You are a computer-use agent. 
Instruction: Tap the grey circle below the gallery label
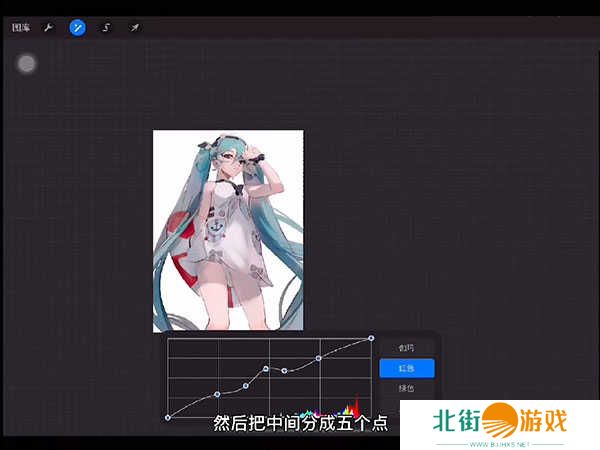[27, 64]
